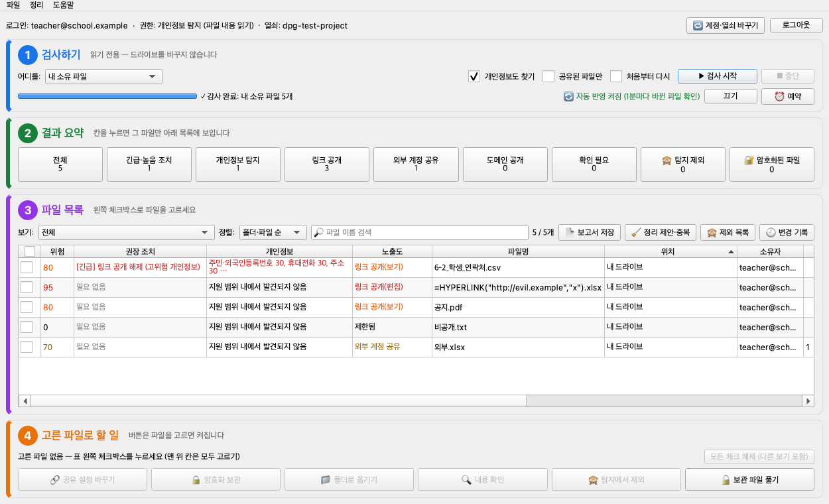Sort by the 개인정보 column header
829x504 pixels.
tap(279, 251)
